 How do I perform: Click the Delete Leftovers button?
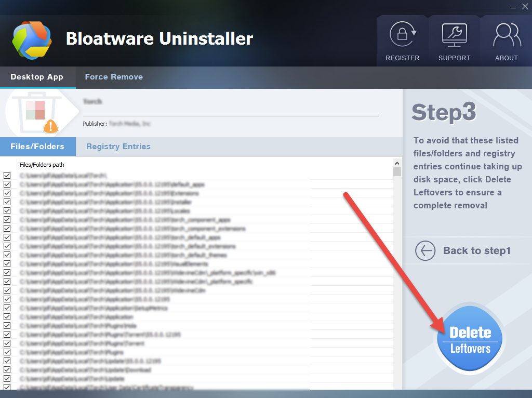tap(470, 339)
